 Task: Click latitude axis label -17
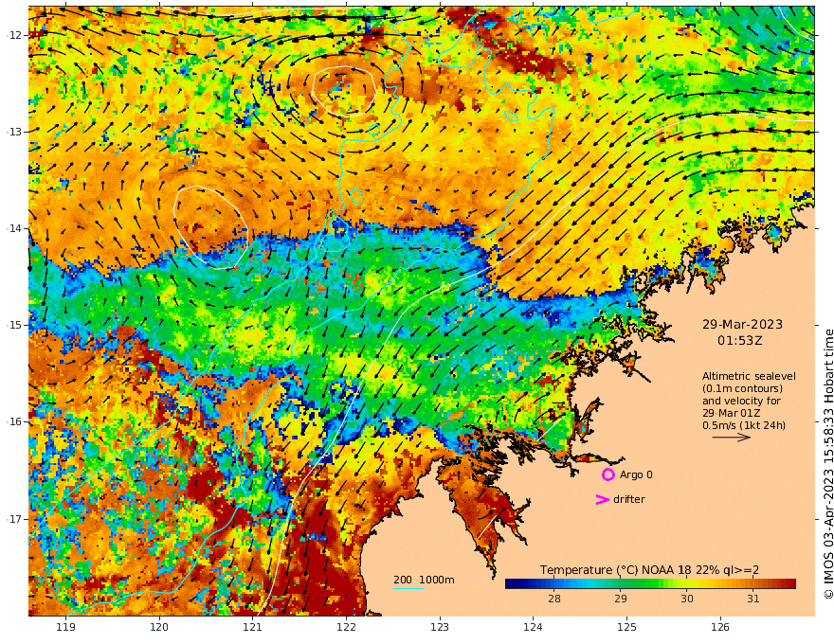[13, 519]
